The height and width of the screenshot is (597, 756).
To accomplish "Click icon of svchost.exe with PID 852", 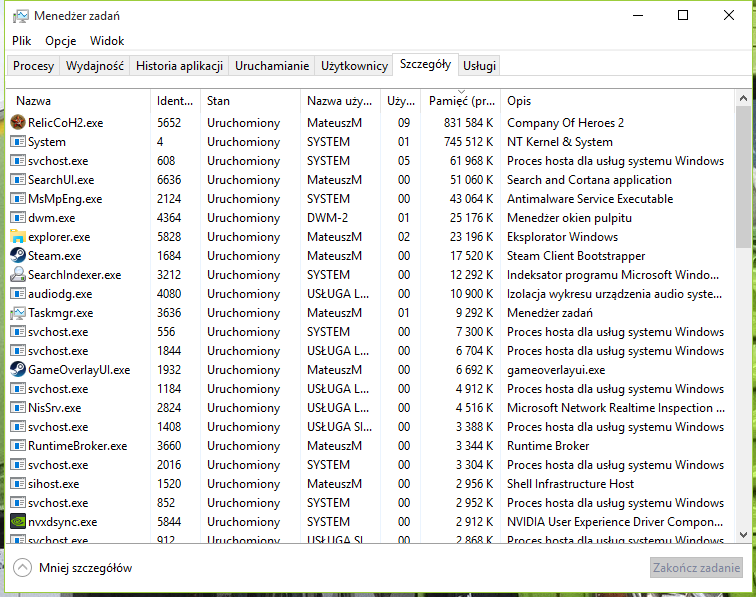I will tap(18, 502).
